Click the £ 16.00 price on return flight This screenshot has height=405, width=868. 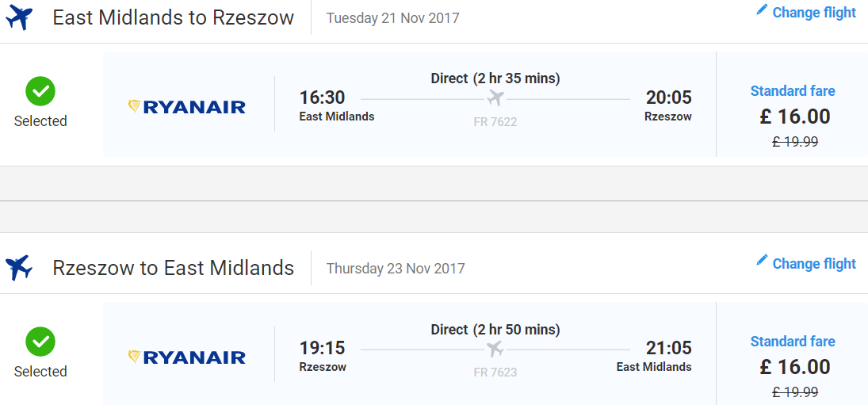click(x=795, y=367)
